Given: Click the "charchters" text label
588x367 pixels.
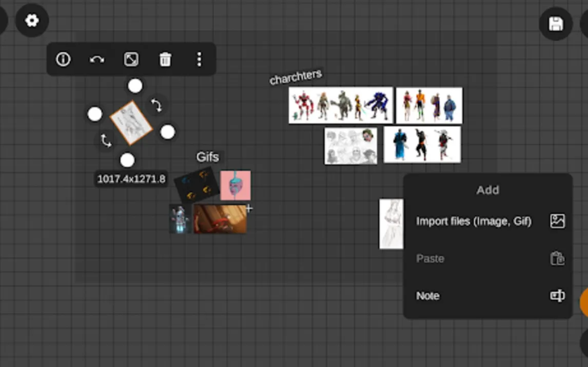Looking at the screenshot, I should [x=296, y=77].
